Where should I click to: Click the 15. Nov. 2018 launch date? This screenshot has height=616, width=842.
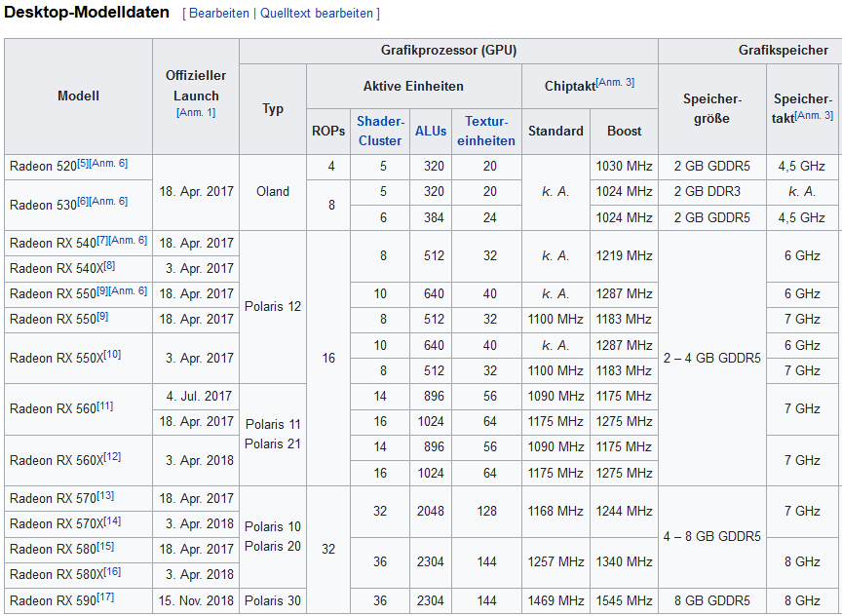click(196, 600)
